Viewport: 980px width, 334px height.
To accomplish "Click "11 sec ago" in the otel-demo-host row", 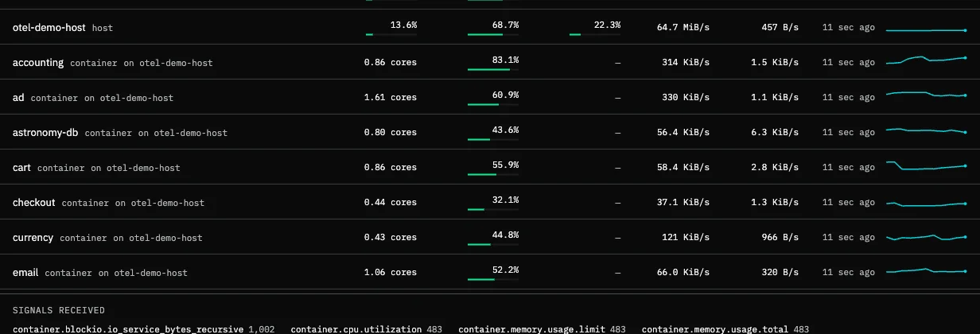I will (849, 27).
